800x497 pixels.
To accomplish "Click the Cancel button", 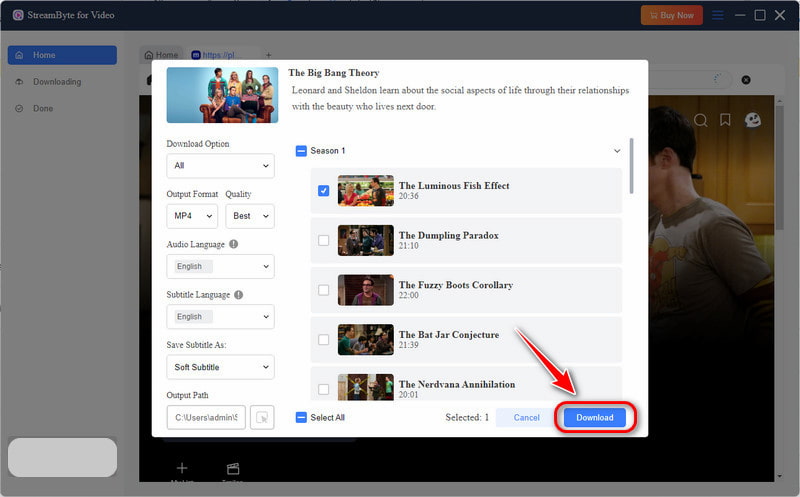I will coord(527,417).
